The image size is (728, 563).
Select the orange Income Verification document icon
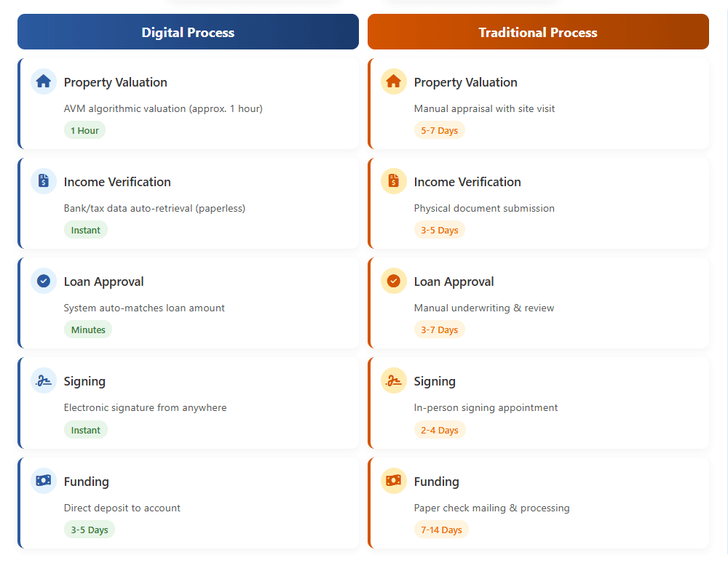tap(394, 181)
